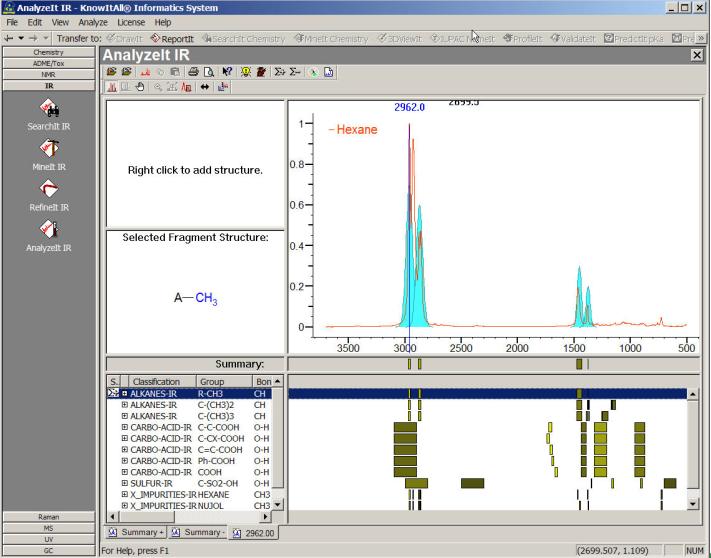Select the hand pan tool

pos(140,87)
